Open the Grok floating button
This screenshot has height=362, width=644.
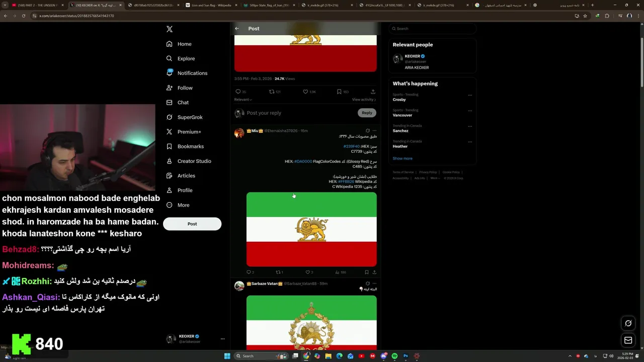point(628,323)
